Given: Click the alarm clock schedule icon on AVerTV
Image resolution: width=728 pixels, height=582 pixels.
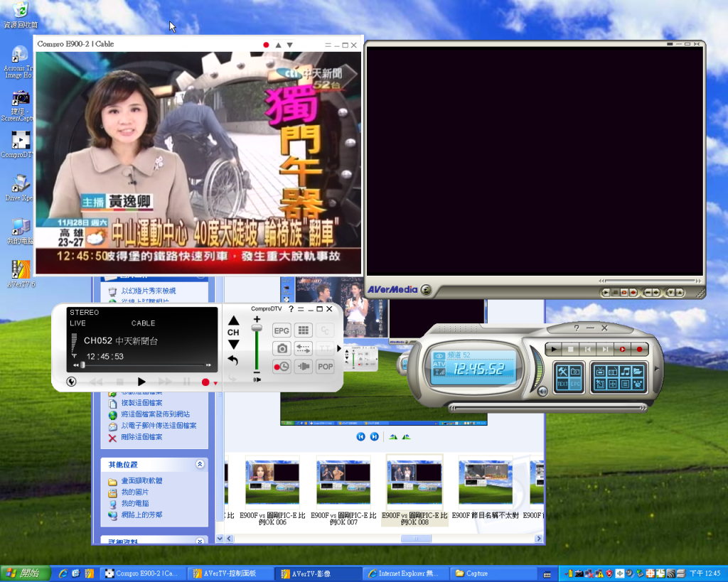Looking at the screenshot, I should click(638, 384).
